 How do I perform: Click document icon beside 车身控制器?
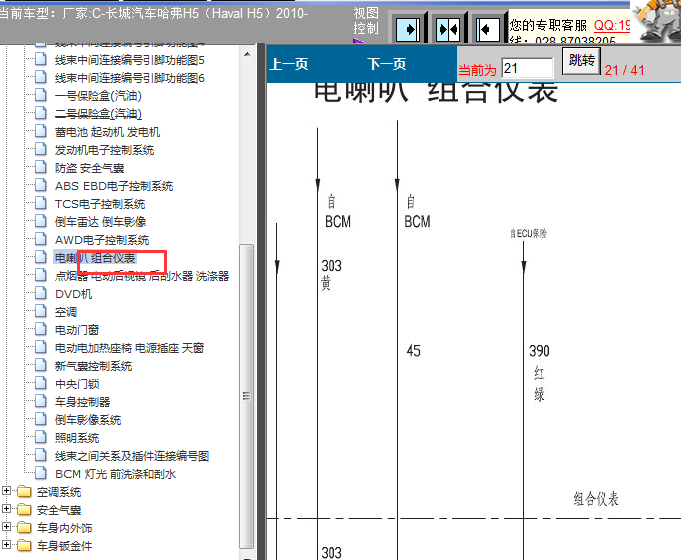(x=41, y=401)
